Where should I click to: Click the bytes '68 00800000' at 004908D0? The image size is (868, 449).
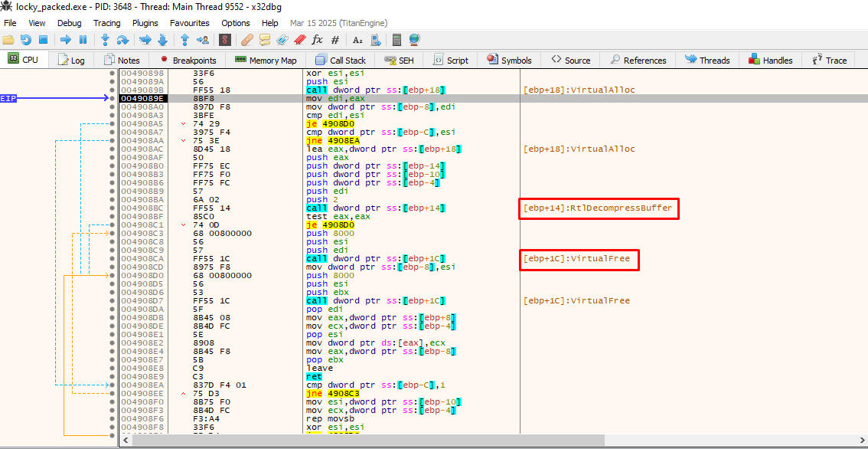click(x=223, y=276)
